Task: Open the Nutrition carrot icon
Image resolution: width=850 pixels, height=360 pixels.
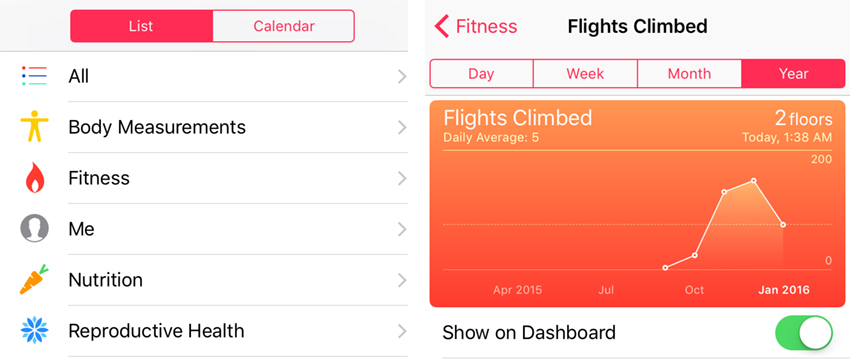Action: [x=34, y=279]
